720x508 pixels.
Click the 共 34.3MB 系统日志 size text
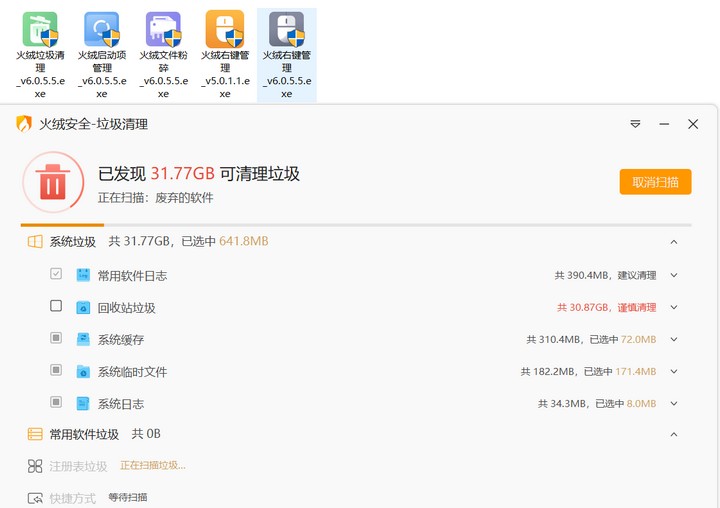[x=562, y=404]
